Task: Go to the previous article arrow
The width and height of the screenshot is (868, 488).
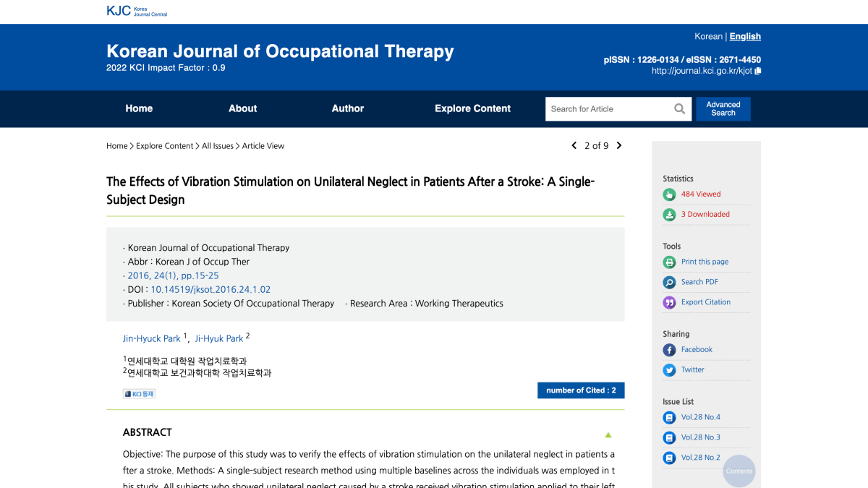Action: click(574, 146)
